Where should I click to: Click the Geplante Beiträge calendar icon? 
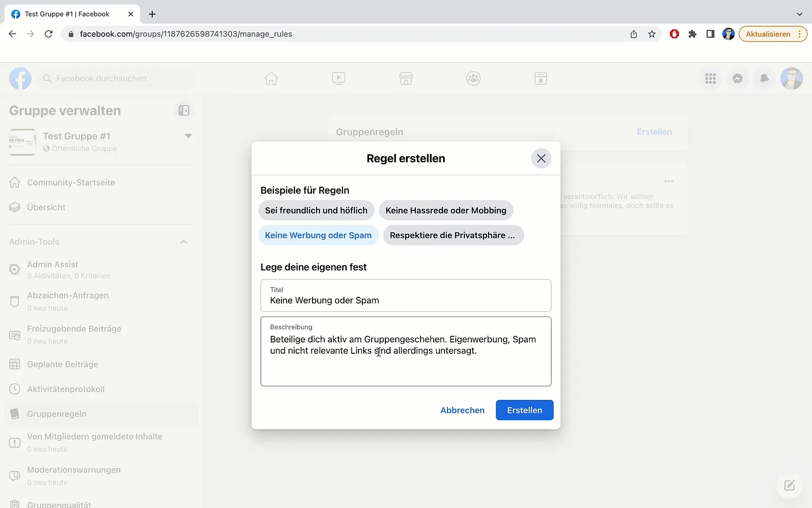pos(15,364)
